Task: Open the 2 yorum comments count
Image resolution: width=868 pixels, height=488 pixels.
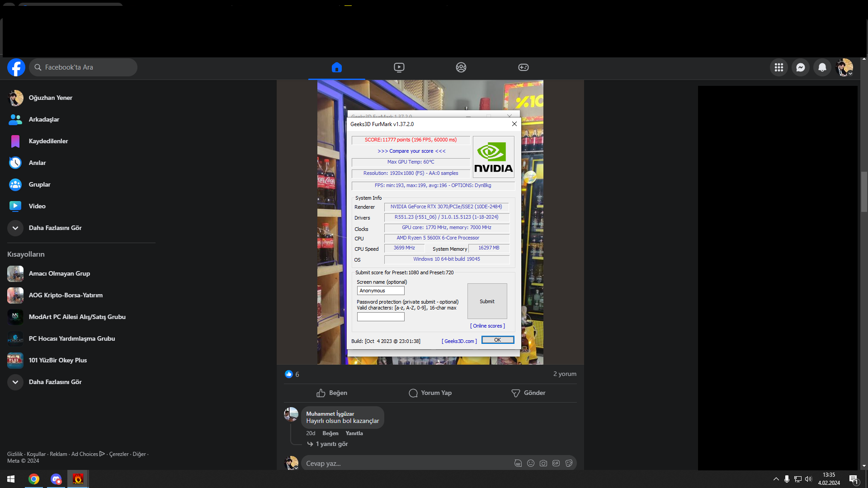Action: 565,374
